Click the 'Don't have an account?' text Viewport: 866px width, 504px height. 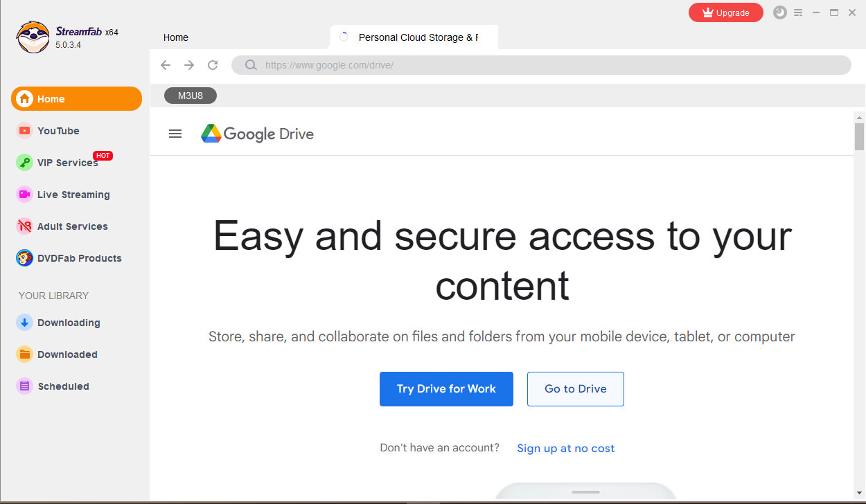440,447
